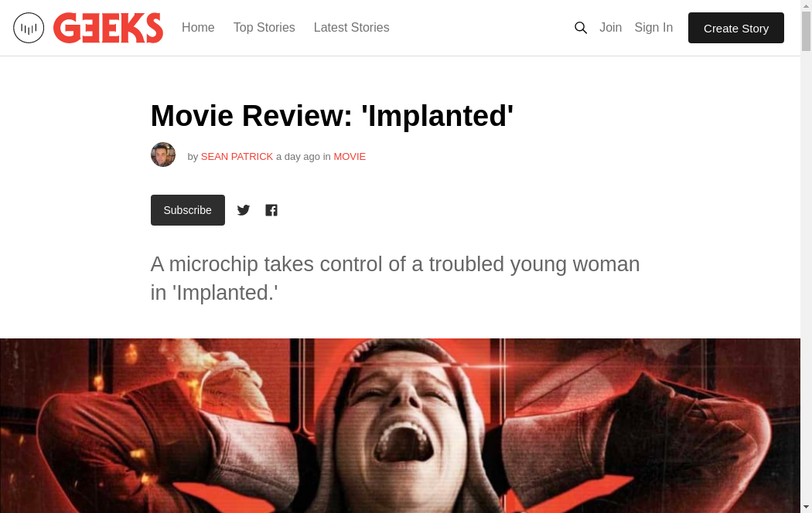Subscribe to the author
This screenshot has height=513, width=812.
click(x=187, y=210)
